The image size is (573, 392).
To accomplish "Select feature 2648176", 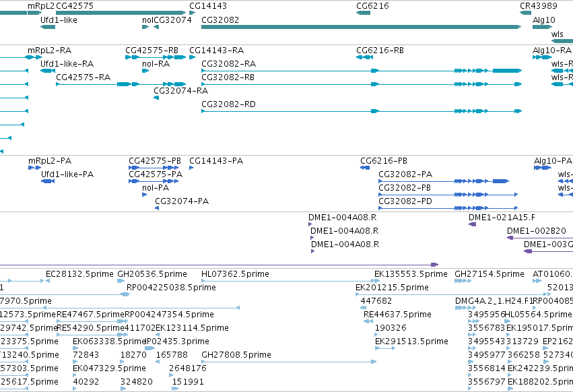I will 172,375.
